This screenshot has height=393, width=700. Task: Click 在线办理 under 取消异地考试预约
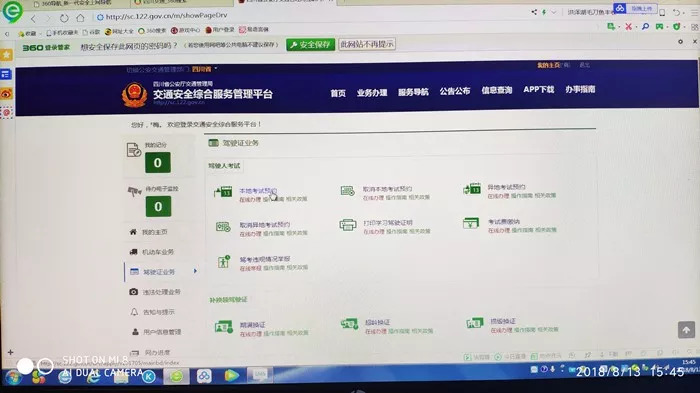tap(250, 234)
